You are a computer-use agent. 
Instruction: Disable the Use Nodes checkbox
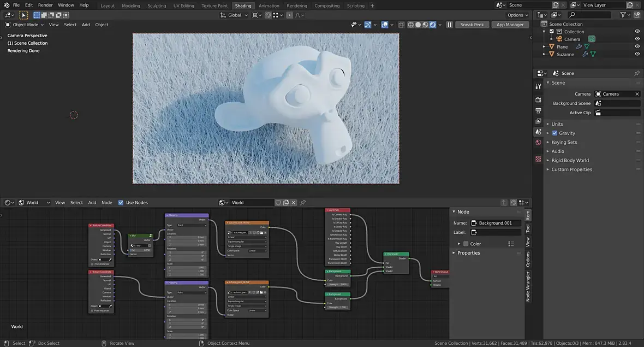click(121, 203)
